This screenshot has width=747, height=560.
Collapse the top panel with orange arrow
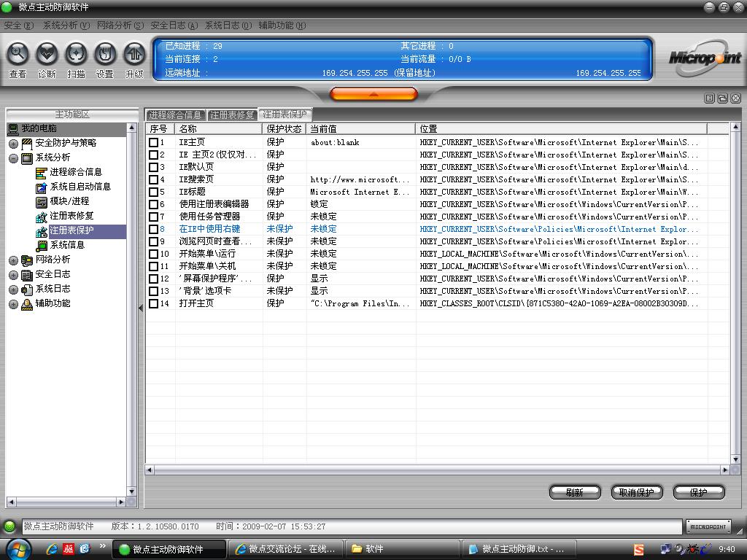coord(374,94)
